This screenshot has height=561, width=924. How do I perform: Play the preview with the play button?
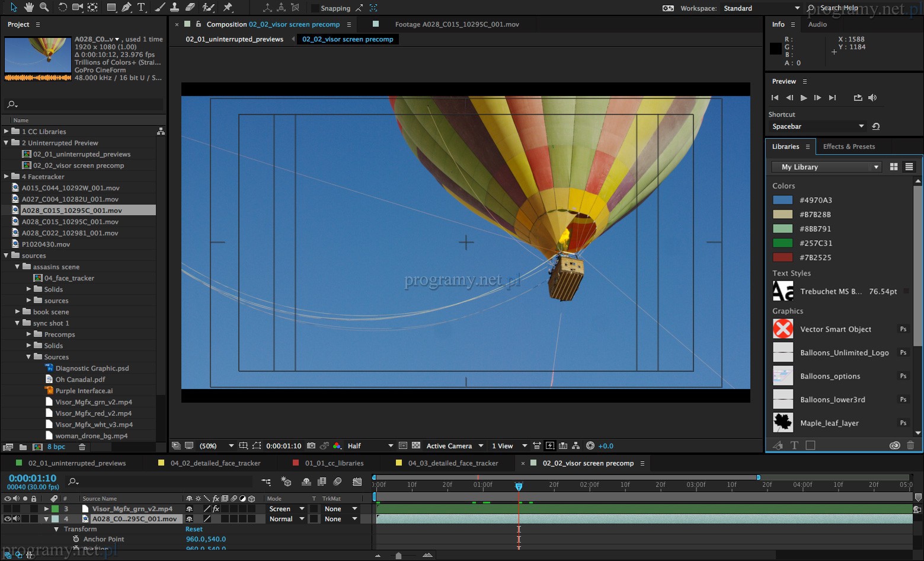[804, 98]
